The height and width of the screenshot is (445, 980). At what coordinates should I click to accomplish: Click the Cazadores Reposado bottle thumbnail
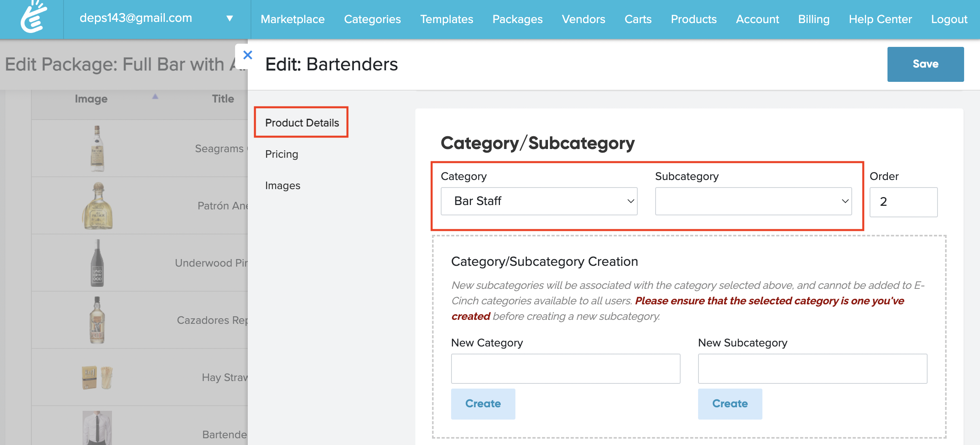[97, 320]
